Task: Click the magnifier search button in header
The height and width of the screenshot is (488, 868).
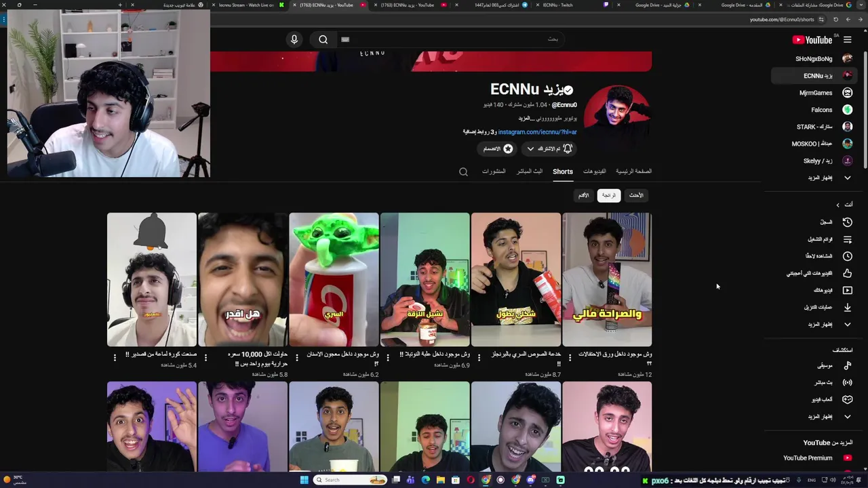Action: (323, 39)
